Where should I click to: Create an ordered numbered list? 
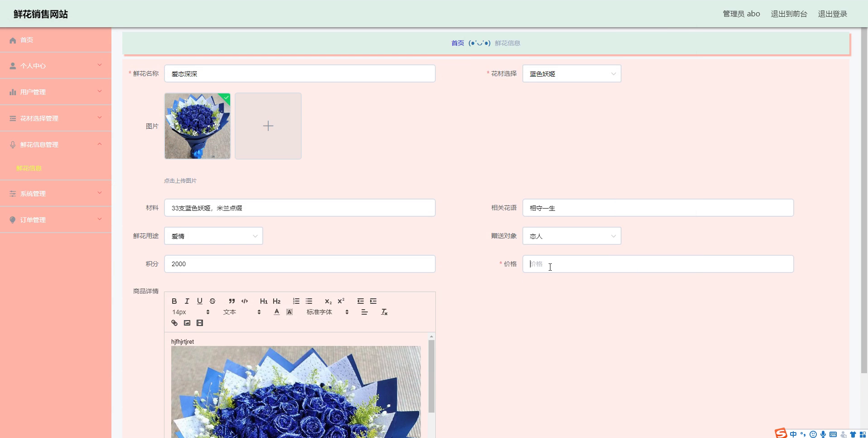pyautogui.click(x=296, y=301)
